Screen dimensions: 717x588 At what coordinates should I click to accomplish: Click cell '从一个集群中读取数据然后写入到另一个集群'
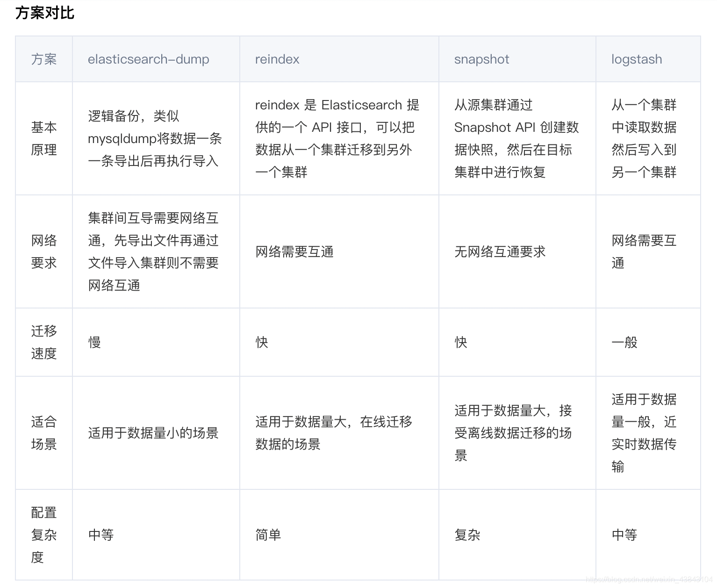point(648,138)
